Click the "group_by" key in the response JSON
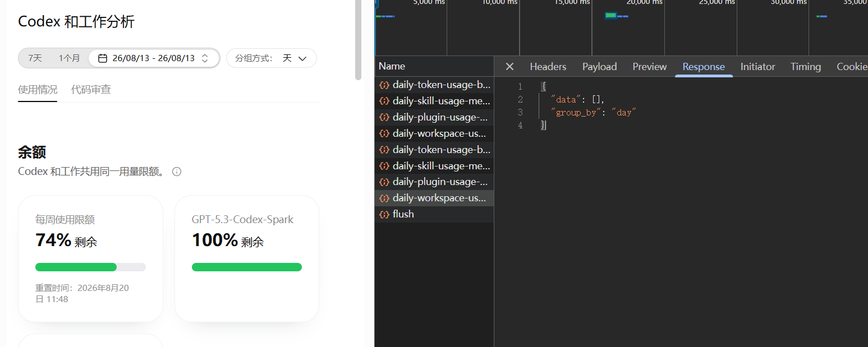 click(x=576, y=113)
